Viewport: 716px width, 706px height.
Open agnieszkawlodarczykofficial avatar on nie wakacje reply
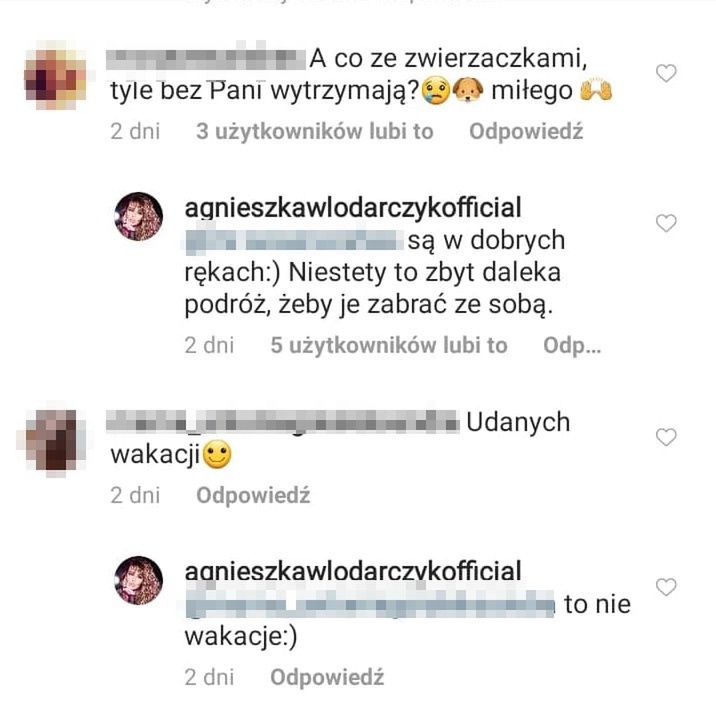138,580
